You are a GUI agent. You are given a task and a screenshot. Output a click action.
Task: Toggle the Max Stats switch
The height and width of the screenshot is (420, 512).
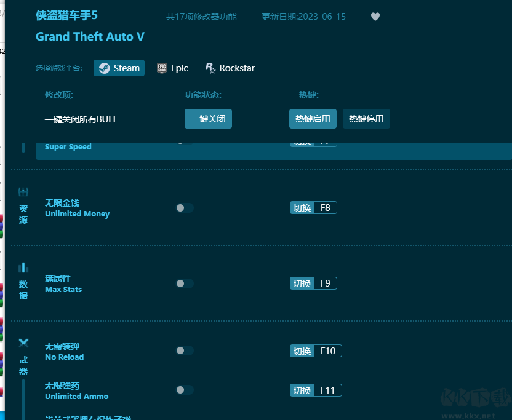(x=185, y=283)
